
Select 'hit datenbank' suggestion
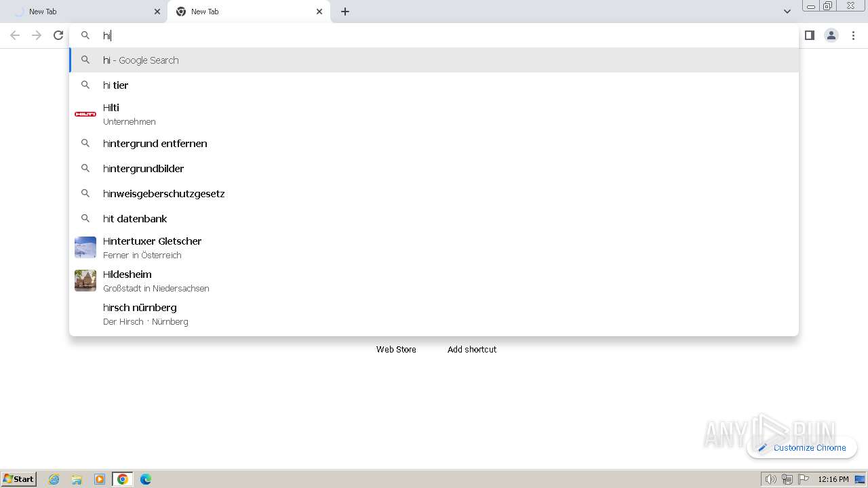pyautogui.click(x=434, y=218)
